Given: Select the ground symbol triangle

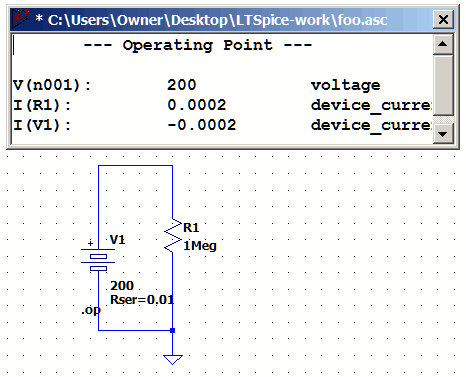Looking at the screenshot, I should (173, 360).
